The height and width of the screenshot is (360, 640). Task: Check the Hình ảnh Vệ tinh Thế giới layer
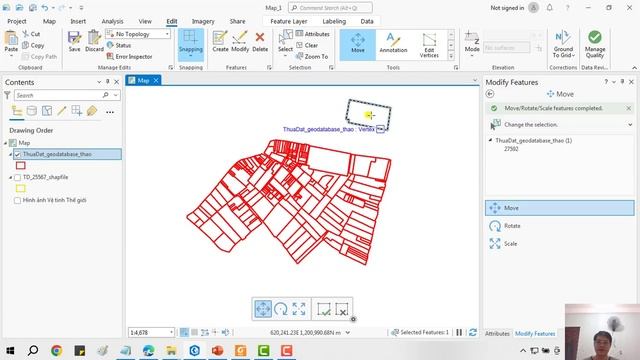[18, 200]
